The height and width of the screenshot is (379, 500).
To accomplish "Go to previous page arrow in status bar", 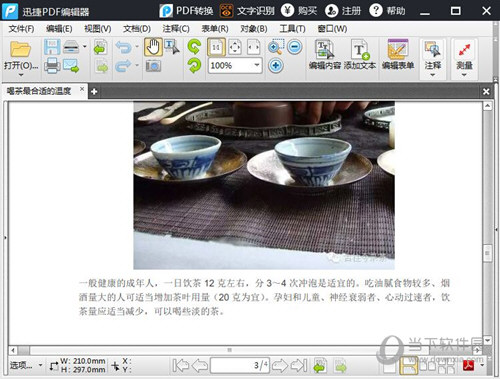I will 200,366.
